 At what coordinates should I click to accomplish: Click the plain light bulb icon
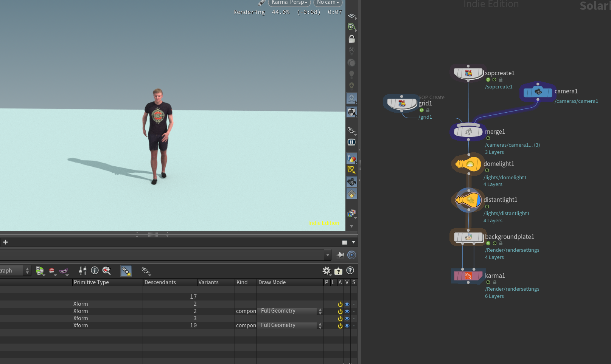click(351, 74)
